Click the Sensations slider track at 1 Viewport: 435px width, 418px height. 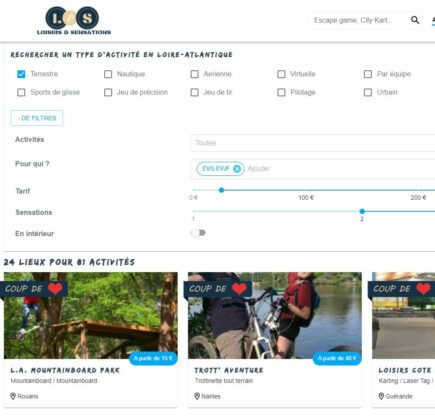point(194,211)
